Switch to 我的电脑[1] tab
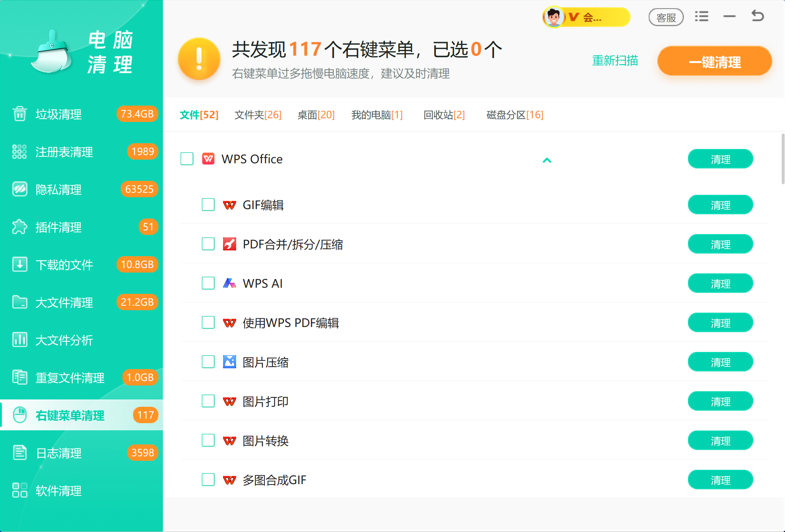The image size is (785, 532). [x=377, y=115]
